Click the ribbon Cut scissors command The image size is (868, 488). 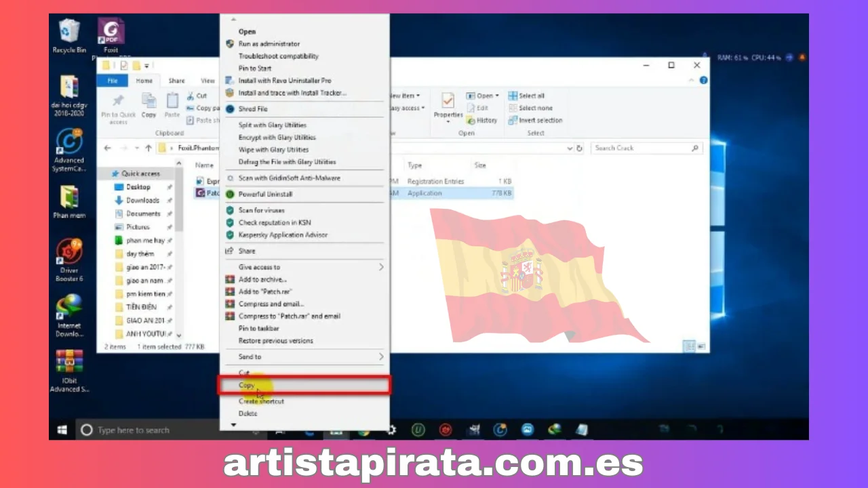196,96
